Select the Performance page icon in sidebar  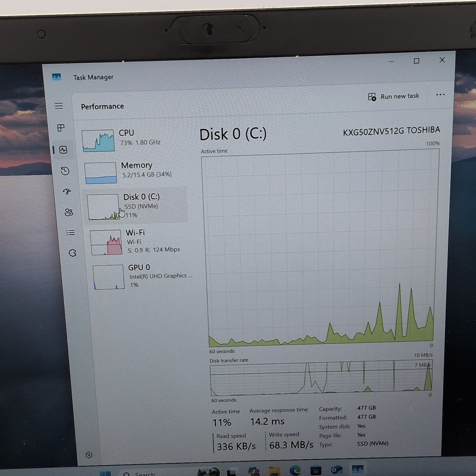63,150
